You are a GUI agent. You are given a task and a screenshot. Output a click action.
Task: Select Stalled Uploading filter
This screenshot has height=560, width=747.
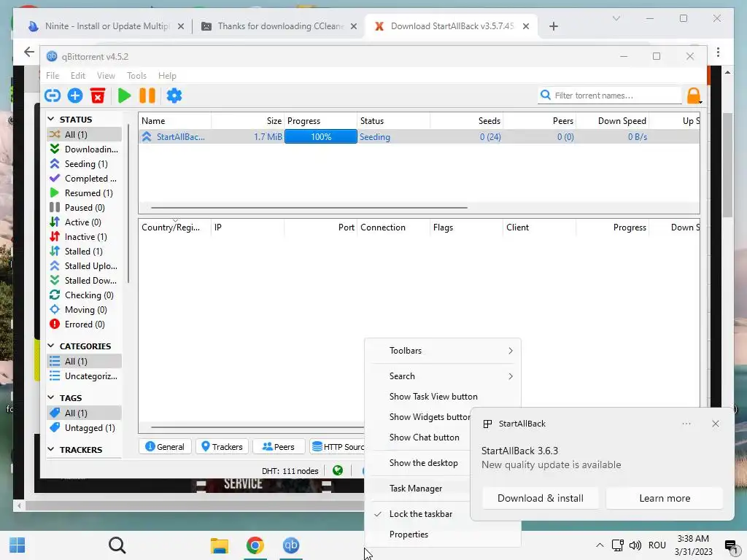(85, 266)
